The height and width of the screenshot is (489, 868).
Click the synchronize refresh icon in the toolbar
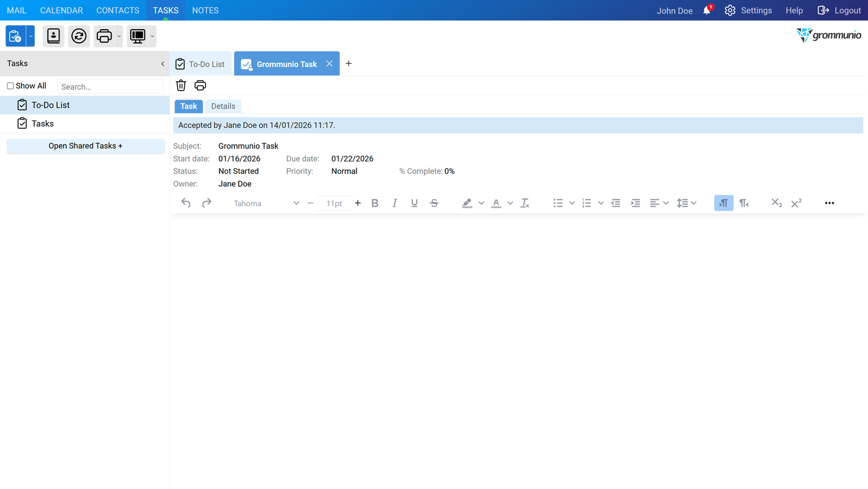click(x=79, y=36)
